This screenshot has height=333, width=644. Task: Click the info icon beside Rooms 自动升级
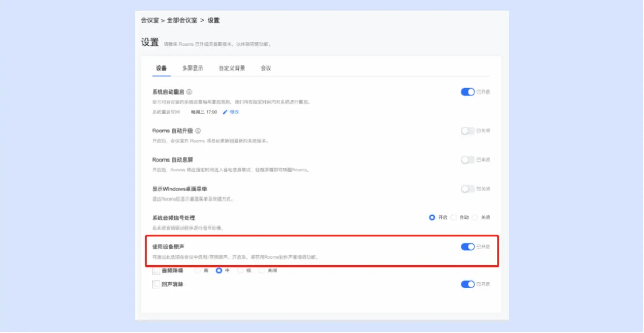coord(198,131)
